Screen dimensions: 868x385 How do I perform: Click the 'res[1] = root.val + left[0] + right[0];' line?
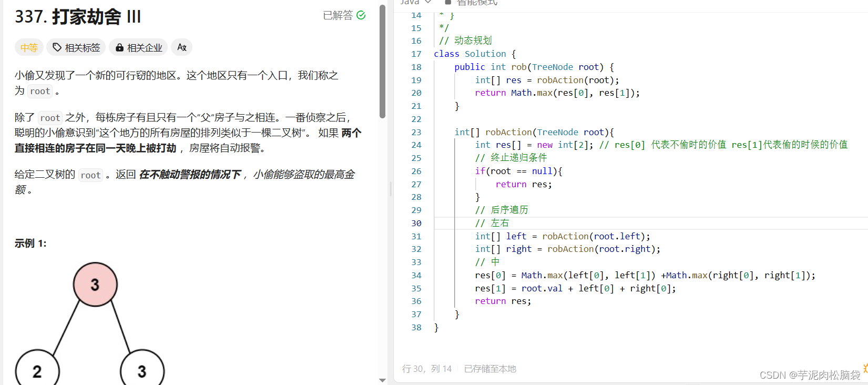pos(576,288)
